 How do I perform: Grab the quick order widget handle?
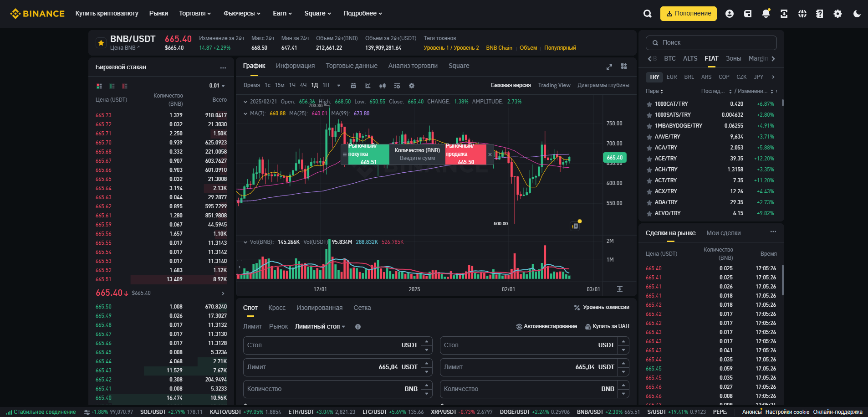(344, 154)
